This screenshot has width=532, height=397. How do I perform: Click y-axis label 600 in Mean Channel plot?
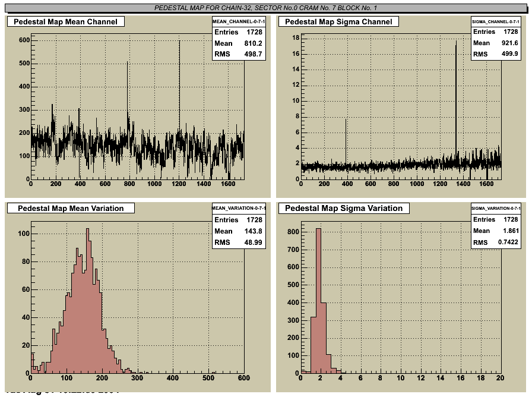(24, 40)
